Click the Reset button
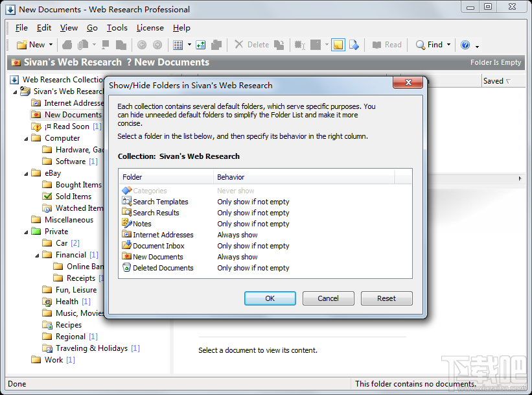 (x=386, y=298)
